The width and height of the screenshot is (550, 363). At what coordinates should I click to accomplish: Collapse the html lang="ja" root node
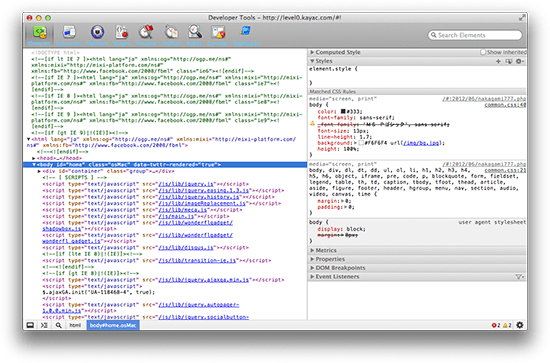[x=28, y=139]
